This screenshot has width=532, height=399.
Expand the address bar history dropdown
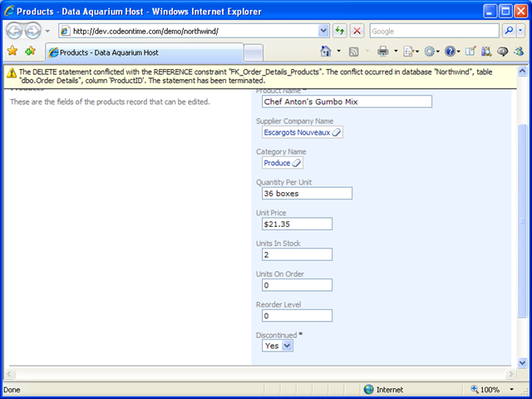pyautogui.click(x=323, y=32)
